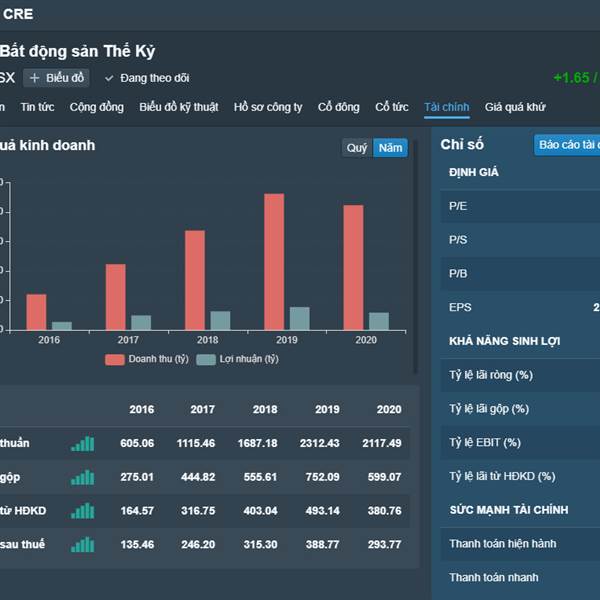Screen dimensions: 600x600
Task: Select Tỷ lệ lãi ròng (%) row
Action: click(520, 375)
